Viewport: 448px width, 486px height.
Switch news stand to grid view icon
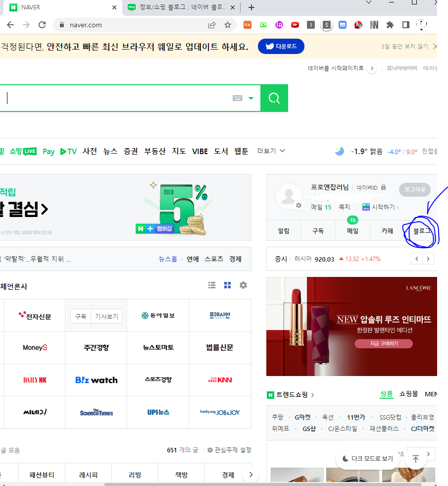click(x=228, y=285)
